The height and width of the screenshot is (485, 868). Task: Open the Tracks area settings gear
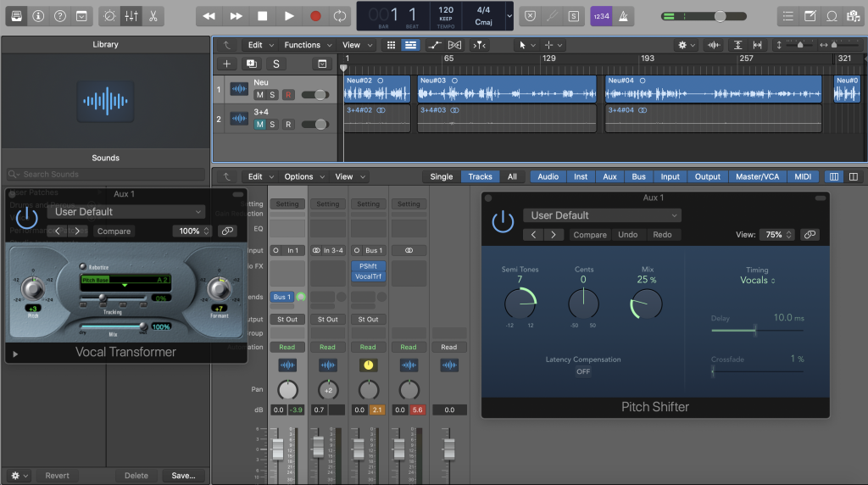pyautogui.click(x=682, y=45)
